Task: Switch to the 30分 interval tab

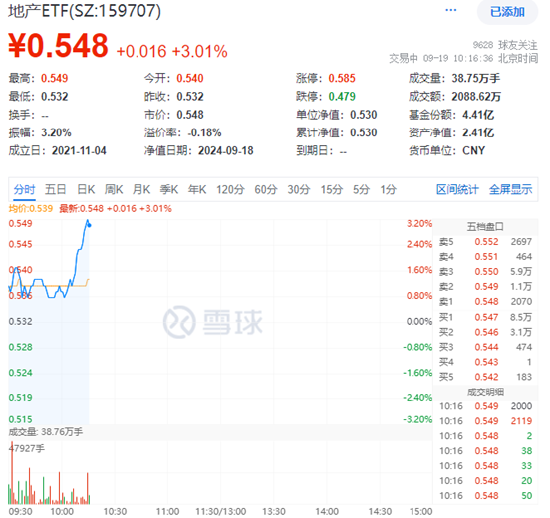Action: [299, 190]
